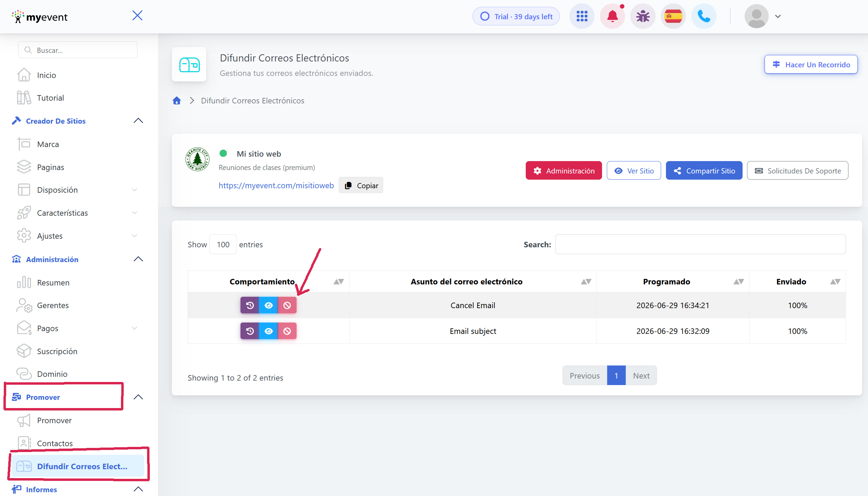The image size is (868, 496).
Task: Click the breadcrumb home icon
Action: [177, 101]
